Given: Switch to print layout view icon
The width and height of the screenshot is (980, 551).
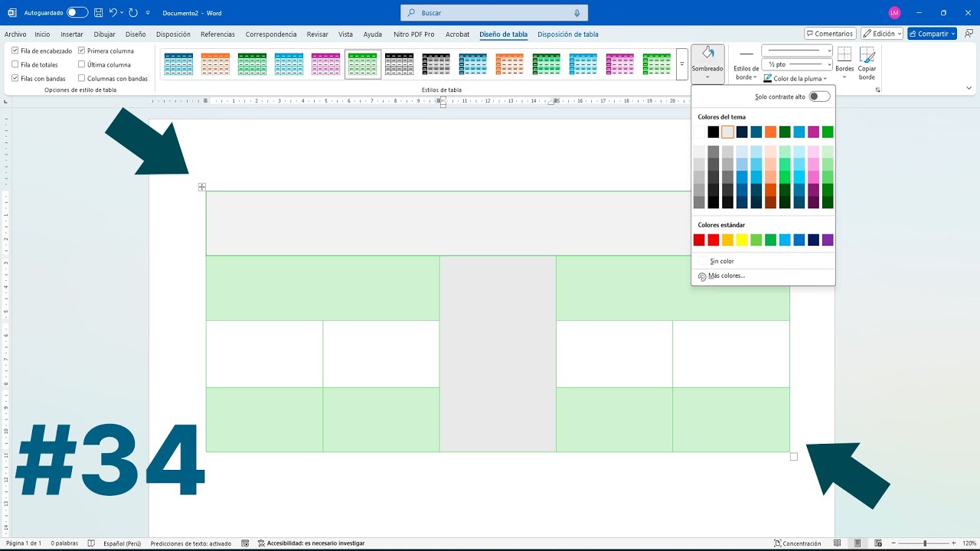Looking at the screenshot, I should (857, 543).
